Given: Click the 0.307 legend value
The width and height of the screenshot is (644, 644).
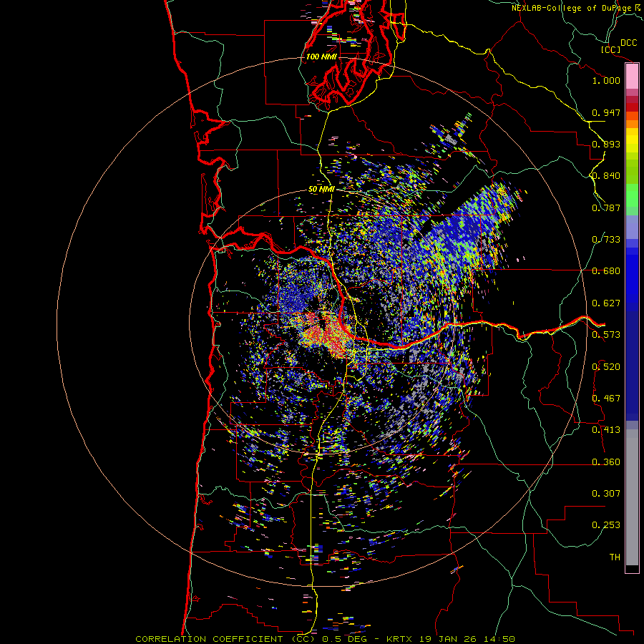Looking at the screenshot, I should [x=606, y=494].
